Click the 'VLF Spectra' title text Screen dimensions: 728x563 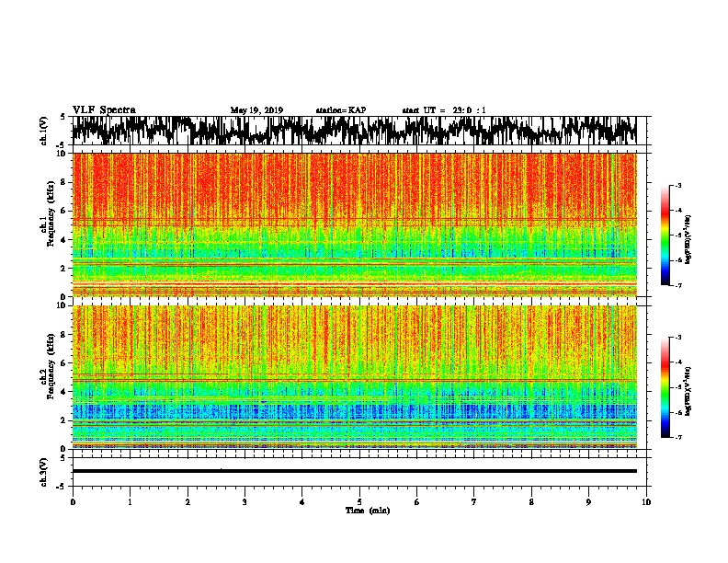coord(104,110)
